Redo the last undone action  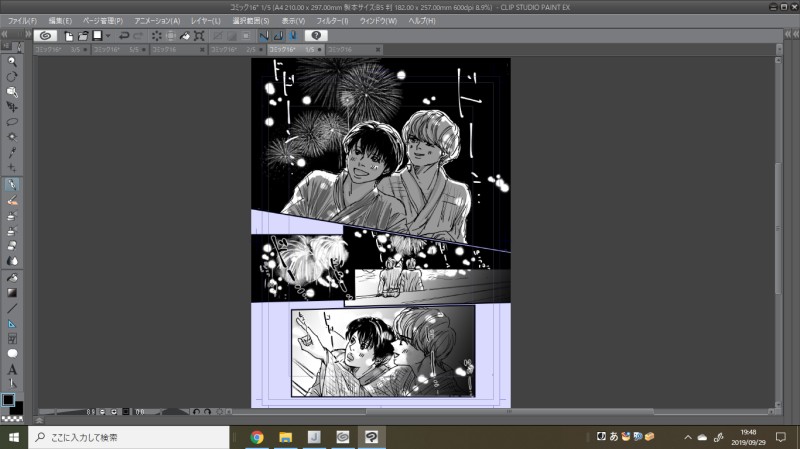pyautogui.click(x=138, y=36)
